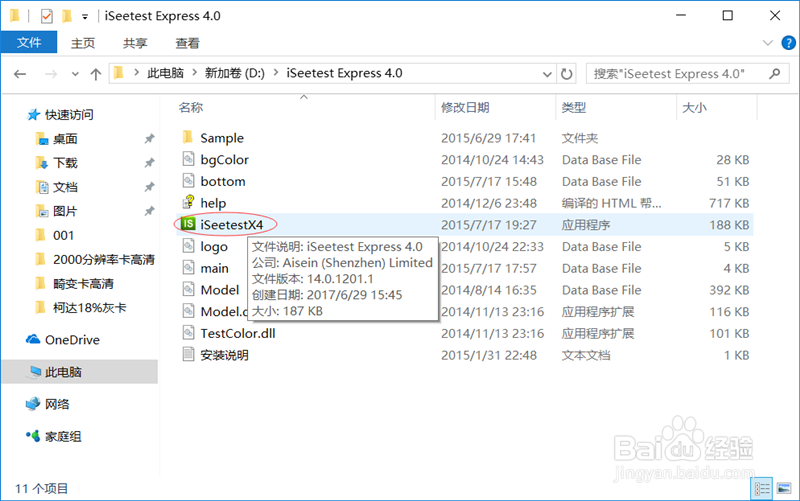Open the 主页 ribbon tab
The width and height of the screenshot is (800, 501).
83,43
